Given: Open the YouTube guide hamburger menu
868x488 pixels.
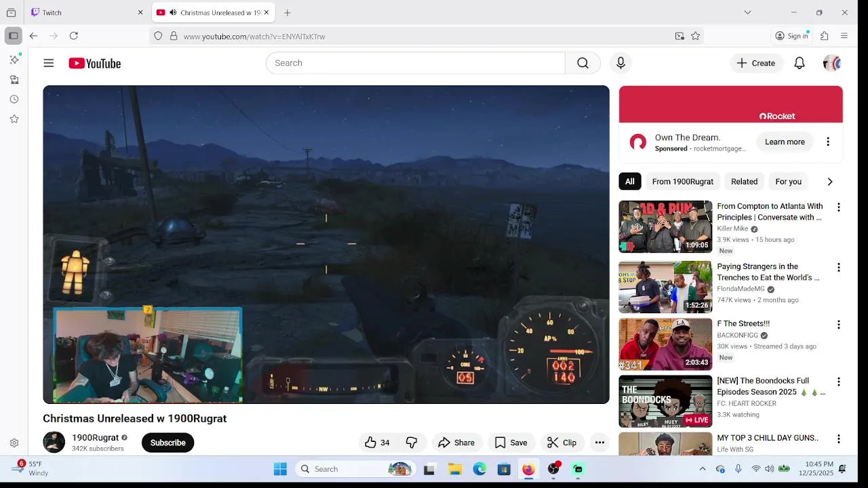Looking at the screenshot, I should point(48,63).
